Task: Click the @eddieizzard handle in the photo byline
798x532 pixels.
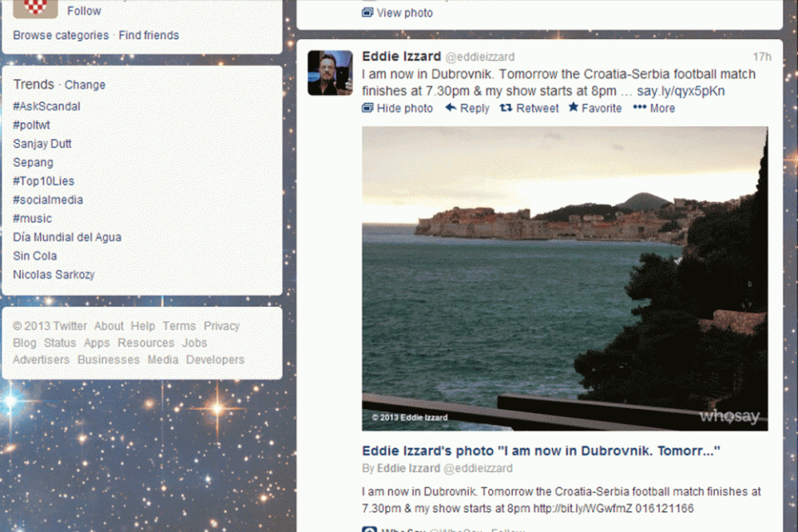Action: [478, 468]
